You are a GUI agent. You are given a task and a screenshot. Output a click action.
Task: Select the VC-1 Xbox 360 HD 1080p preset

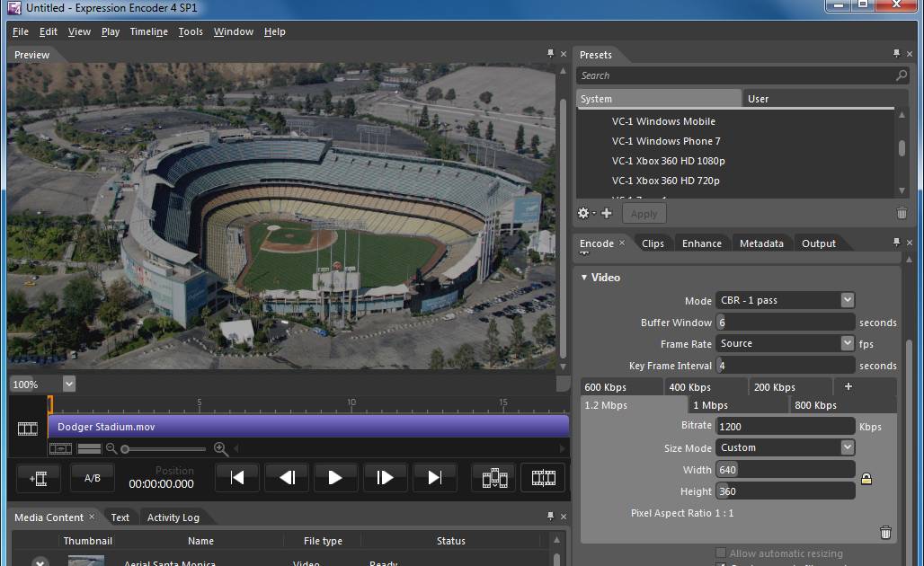pos(668,161)
